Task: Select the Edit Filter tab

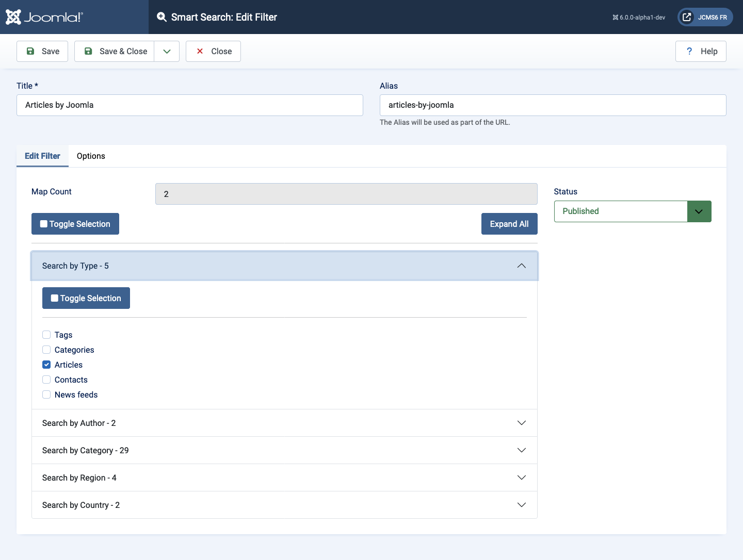Action: click(x=42, y=156)
